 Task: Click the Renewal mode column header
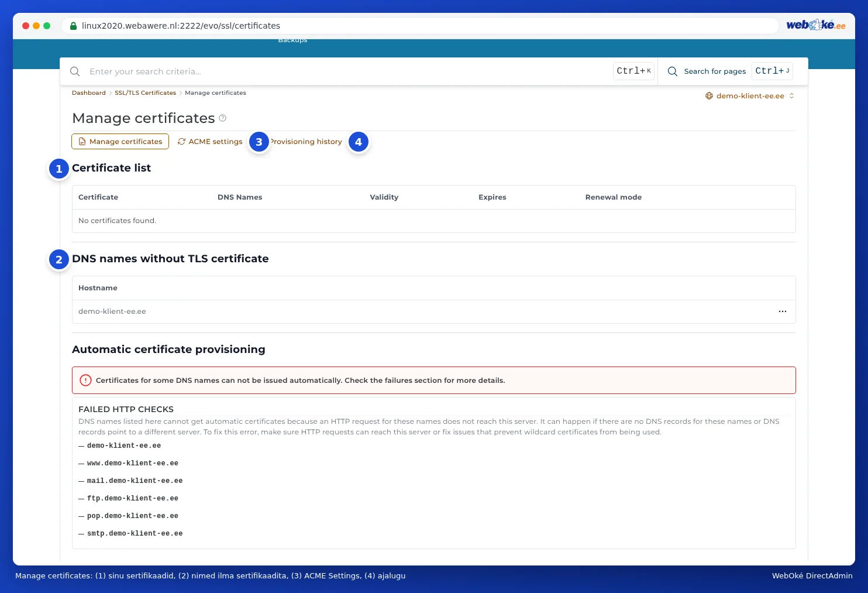(x=614, y=197)
